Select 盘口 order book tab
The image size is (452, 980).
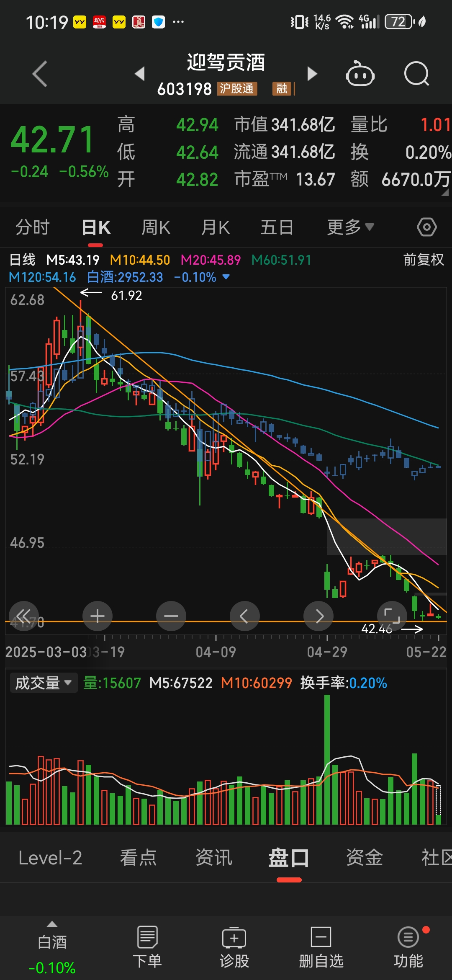point(289,858)
